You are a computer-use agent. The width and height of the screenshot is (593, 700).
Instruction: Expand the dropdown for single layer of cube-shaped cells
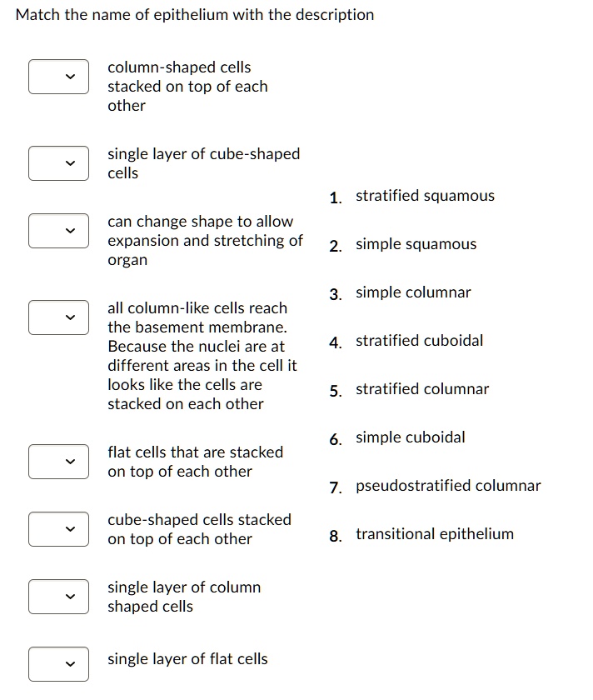tap(58, 163)
